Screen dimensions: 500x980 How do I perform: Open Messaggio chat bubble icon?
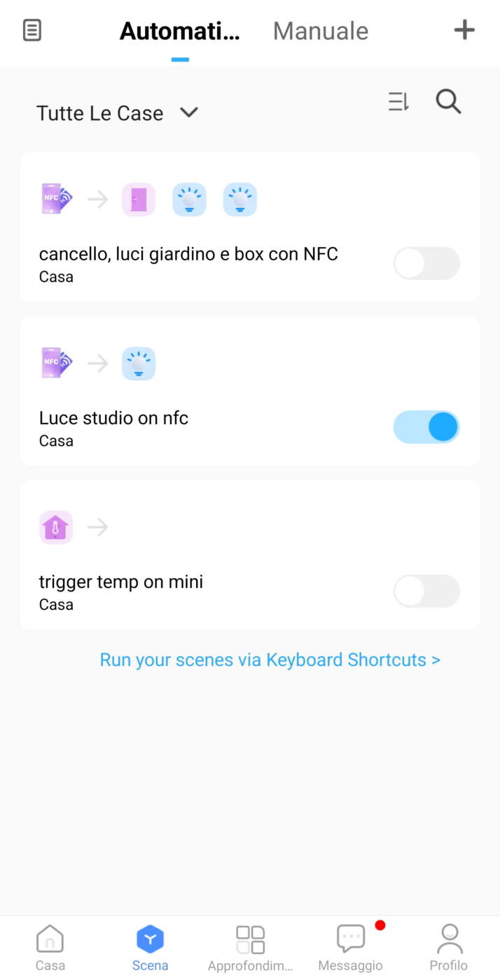(x=351, y=946)
